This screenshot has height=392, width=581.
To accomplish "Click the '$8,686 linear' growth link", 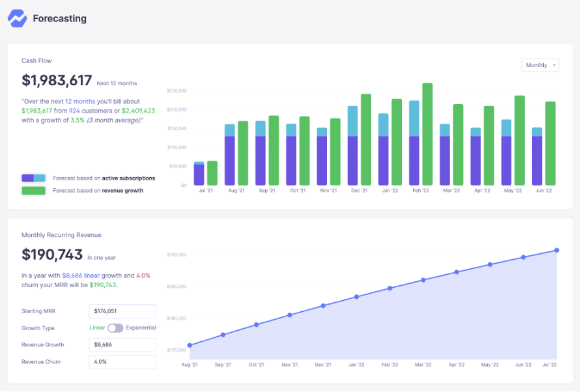I will (81, 275).
